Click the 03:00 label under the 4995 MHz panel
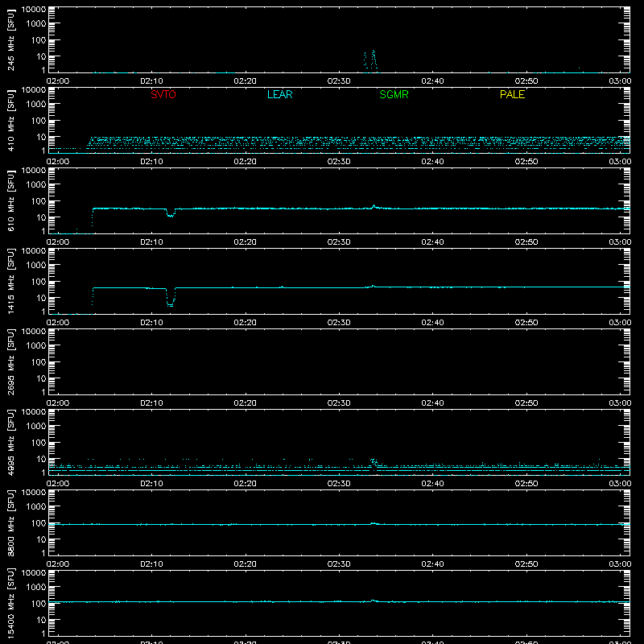644x644 pixels. 620,484
